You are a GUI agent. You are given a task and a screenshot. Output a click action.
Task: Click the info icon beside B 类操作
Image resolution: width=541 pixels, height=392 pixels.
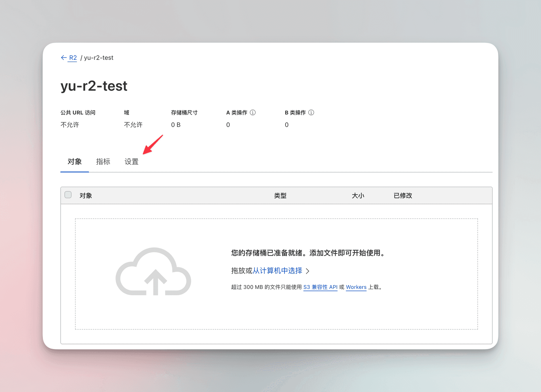click(x=311, y=113)
